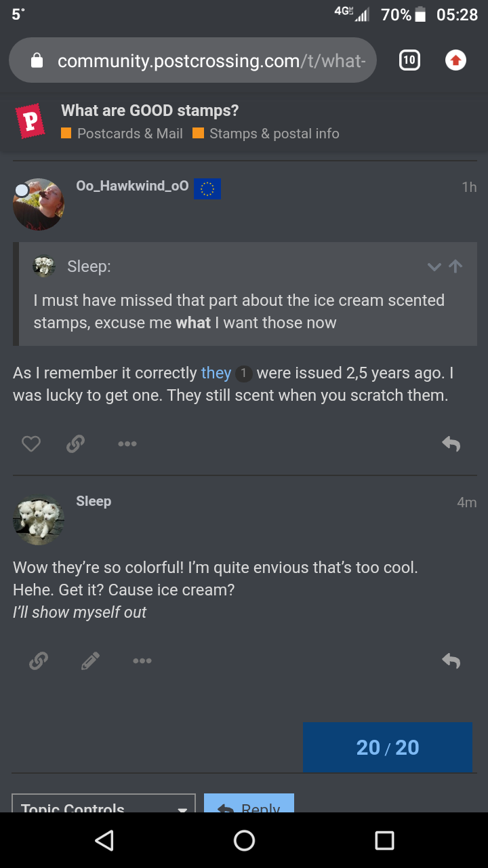
Task: Click the blue Reply button
Action: 249,805
